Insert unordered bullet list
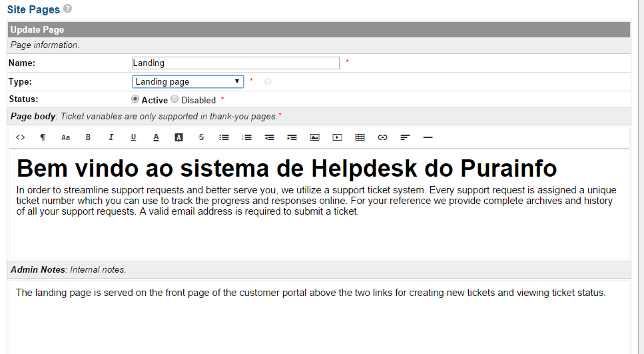The image size is (644, 354). coord(224,137)
